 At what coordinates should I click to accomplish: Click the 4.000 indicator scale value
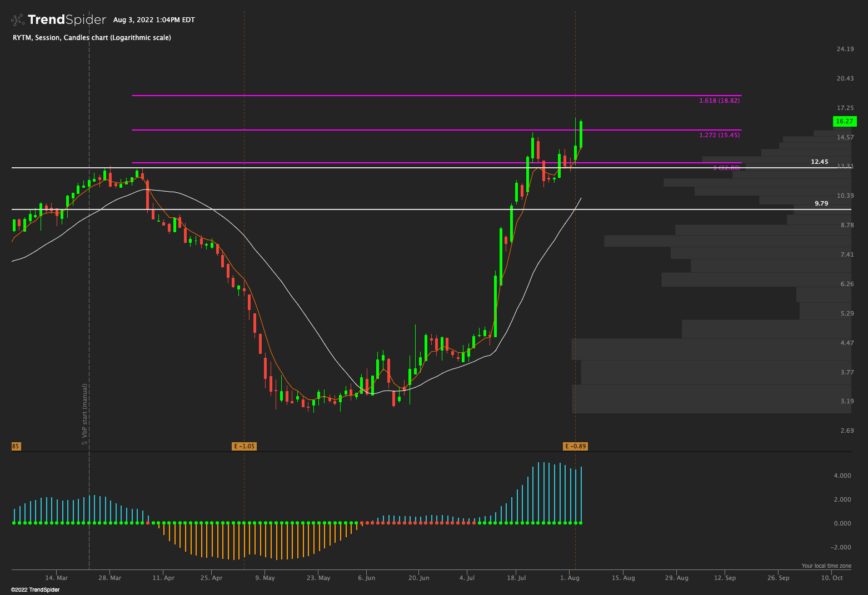pos(842,476)
